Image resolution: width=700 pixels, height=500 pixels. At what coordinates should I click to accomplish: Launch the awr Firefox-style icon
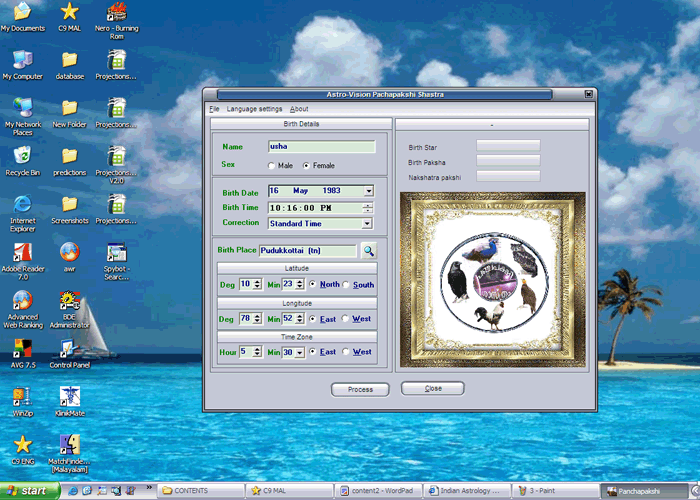coord(70,258)
